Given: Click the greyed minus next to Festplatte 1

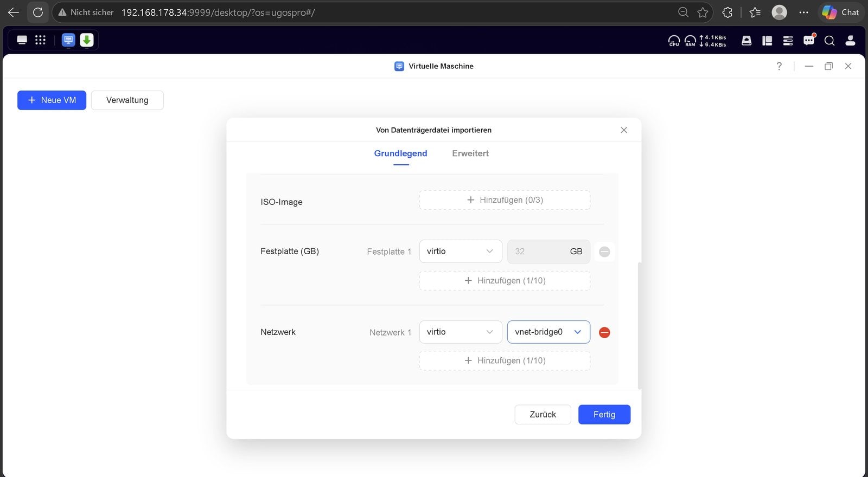Looking at the screenshot, I should coord(604,252).
